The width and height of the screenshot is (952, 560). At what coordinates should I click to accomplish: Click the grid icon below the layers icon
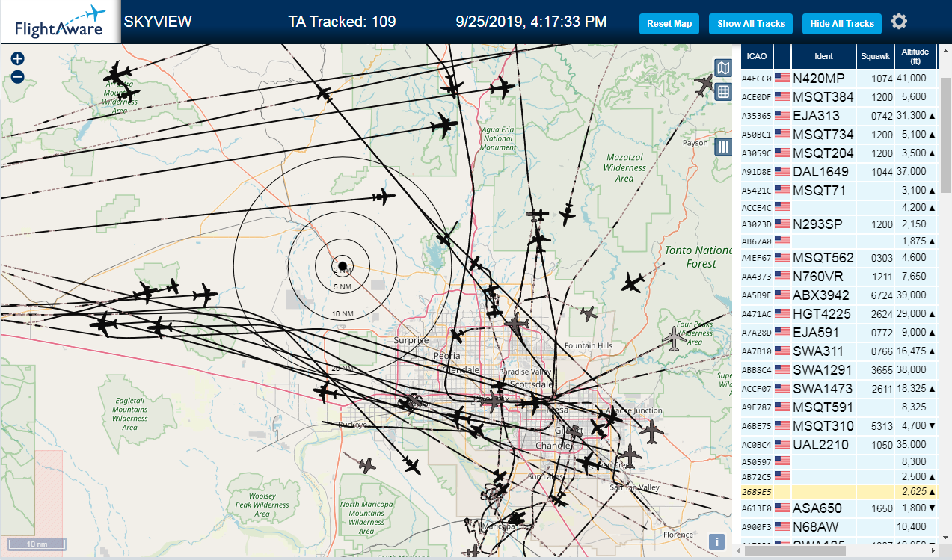[723, 92]
